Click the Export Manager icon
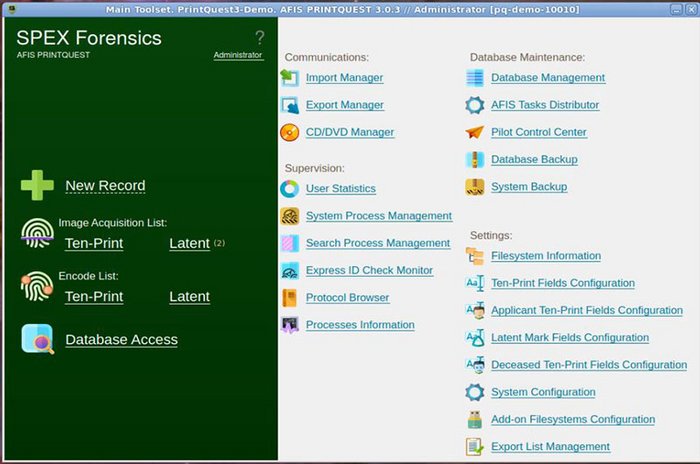The image size is (700, 464). (x=289, y=105)
